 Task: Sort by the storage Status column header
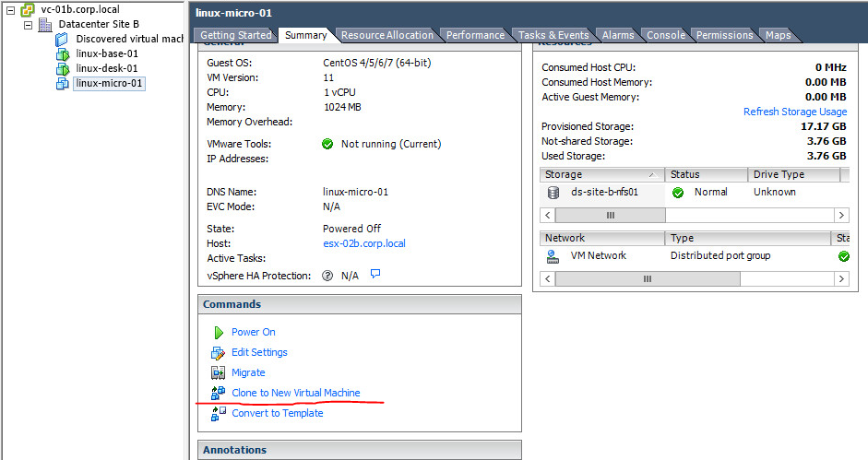[x=706, y=174]
